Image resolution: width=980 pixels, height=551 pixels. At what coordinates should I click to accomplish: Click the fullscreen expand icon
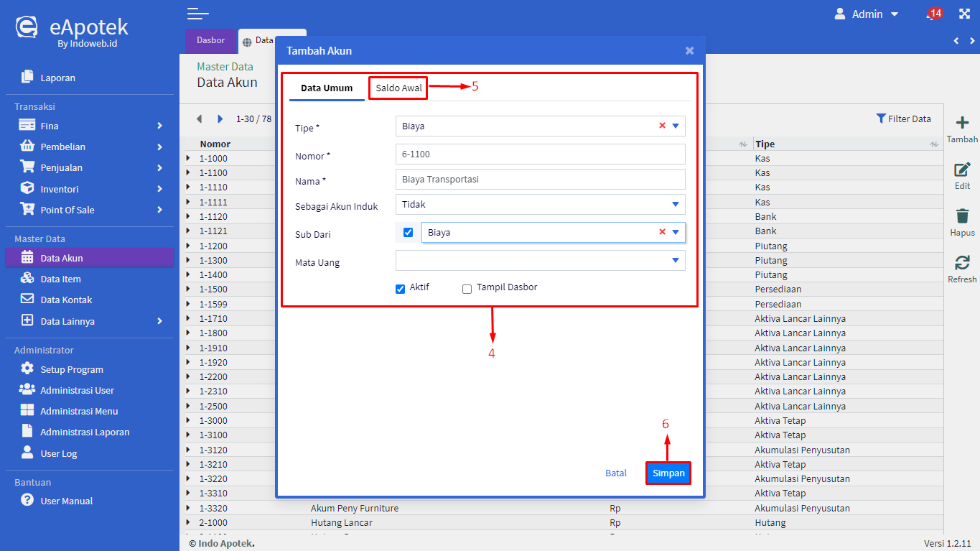tap(964, 14)
